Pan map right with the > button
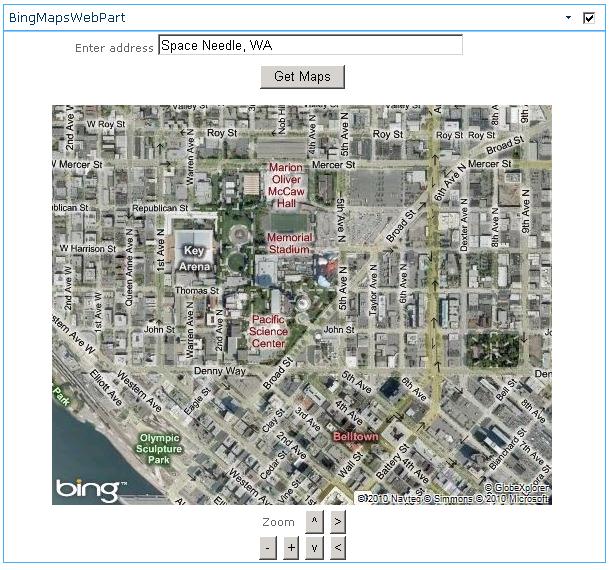611x570 pixels. click(338, 522)
